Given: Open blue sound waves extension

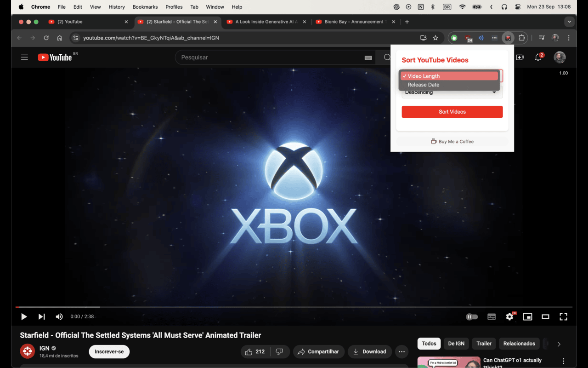Looking at the screenshot, I should coord(481,38).
